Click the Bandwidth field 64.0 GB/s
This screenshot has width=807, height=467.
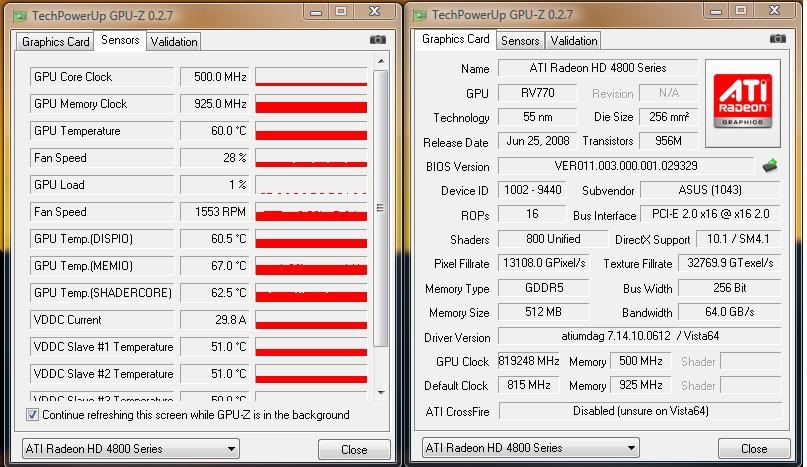click(x=730, y=312)
